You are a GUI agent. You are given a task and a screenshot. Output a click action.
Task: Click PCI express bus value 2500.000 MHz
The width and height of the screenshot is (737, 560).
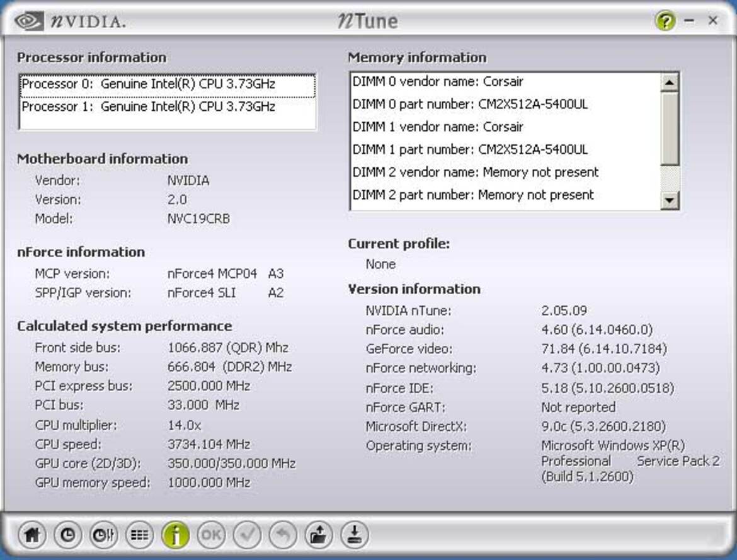(209, 386)
